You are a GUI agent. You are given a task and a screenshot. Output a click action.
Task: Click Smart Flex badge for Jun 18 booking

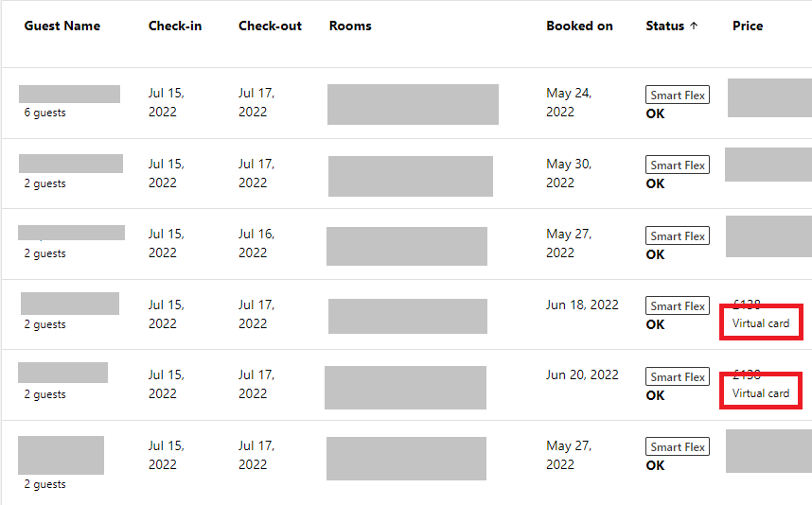click(x=678, y=305)
